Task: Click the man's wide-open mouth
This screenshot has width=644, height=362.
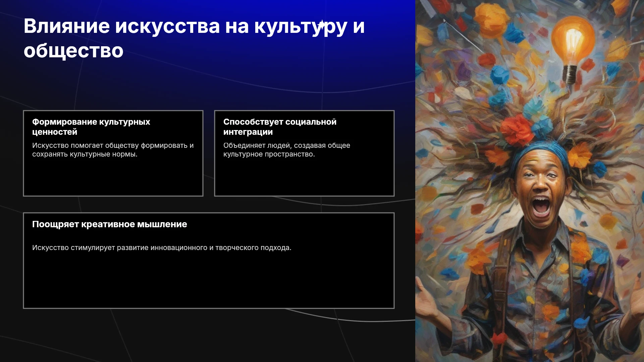Action: [541, 206]
